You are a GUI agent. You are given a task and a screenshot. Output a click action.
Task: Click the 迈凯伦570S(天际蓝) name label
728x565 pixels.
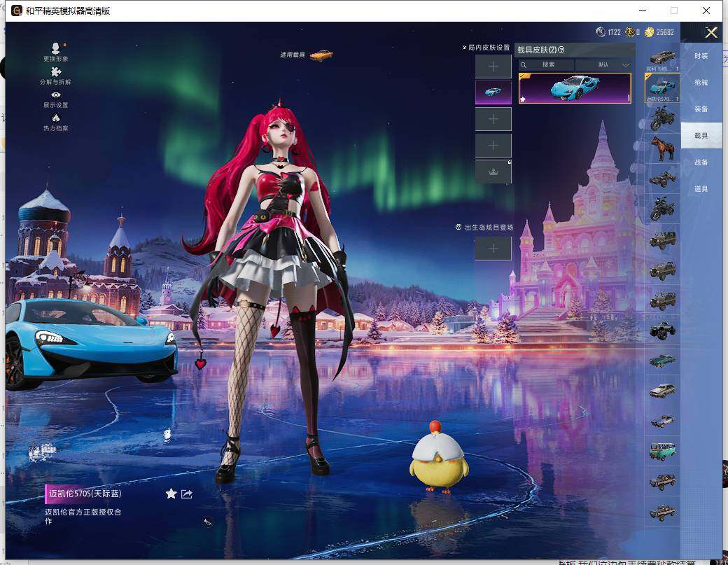[x=85, y=494]
